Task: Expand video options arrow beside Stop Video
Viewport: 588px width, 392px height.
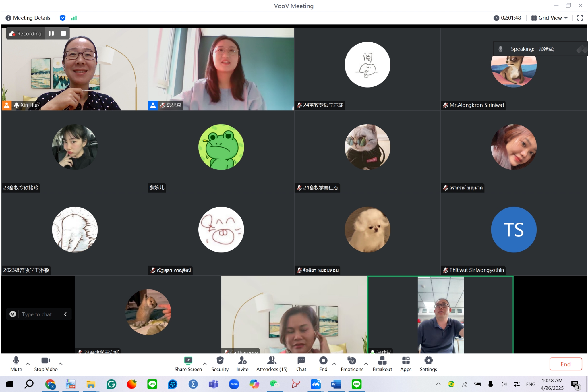Action: pyautogui.click(x=60, y=364)
